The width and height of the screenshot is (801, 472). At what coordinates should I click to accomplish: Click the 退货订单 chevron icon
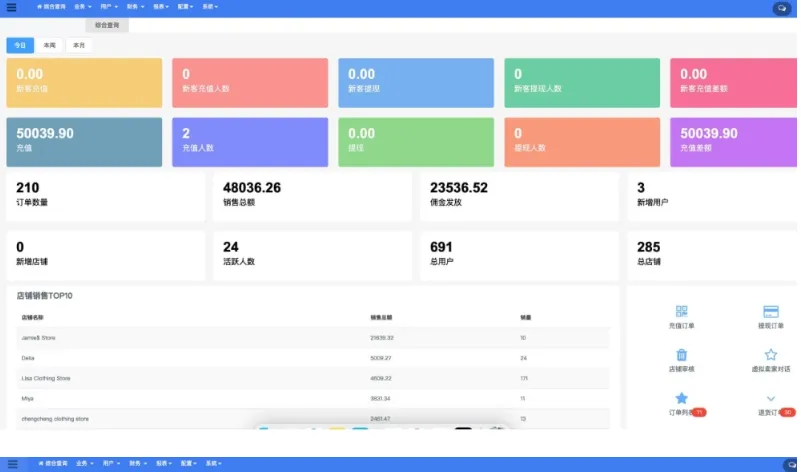(770, 398)
